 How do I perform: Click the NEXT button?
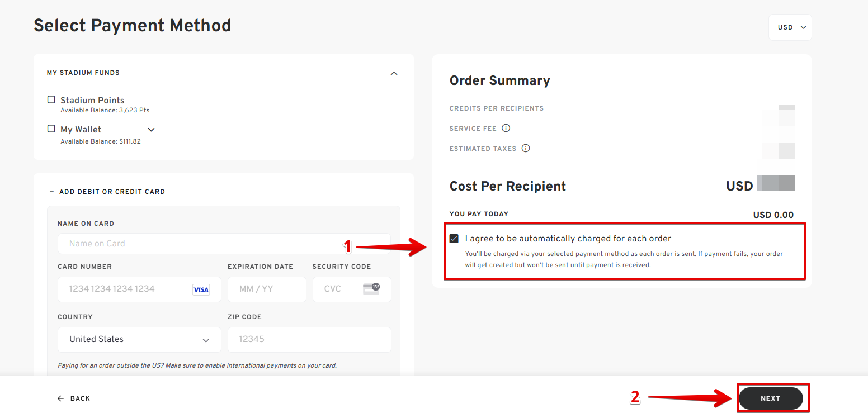(x=771, y=398)
